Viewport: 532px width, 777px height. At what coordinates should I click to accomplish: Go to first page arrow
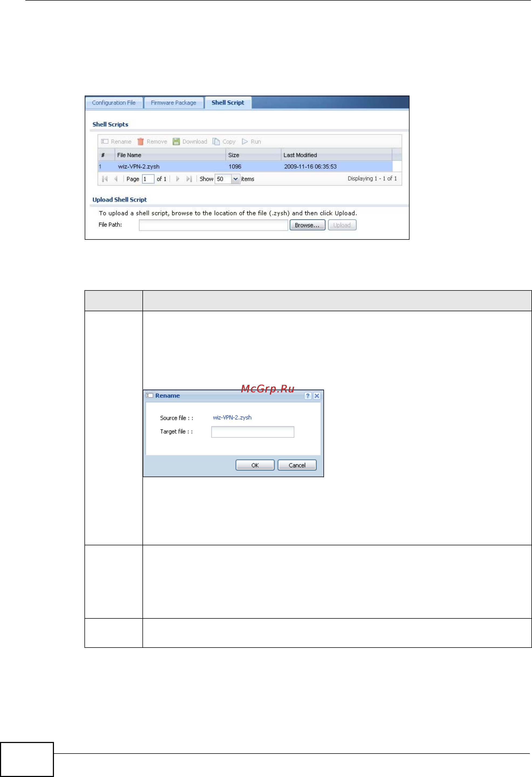tap(105, 179)
